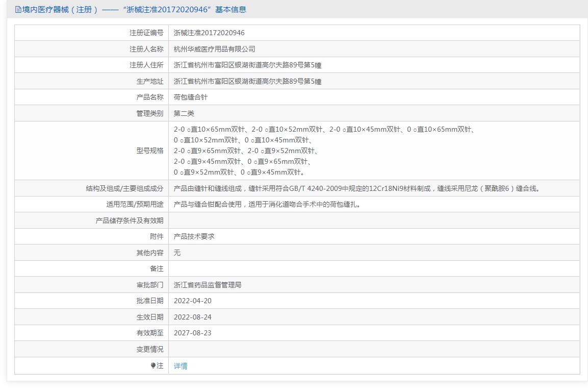Click first spec line starting 2-0 ○直10×65mm双针
Viewport: 588px width, 391px height.
point(325,130)
